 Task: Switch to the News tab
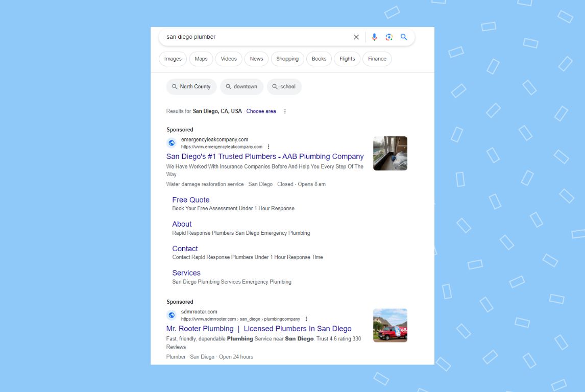tap(256, 59)
